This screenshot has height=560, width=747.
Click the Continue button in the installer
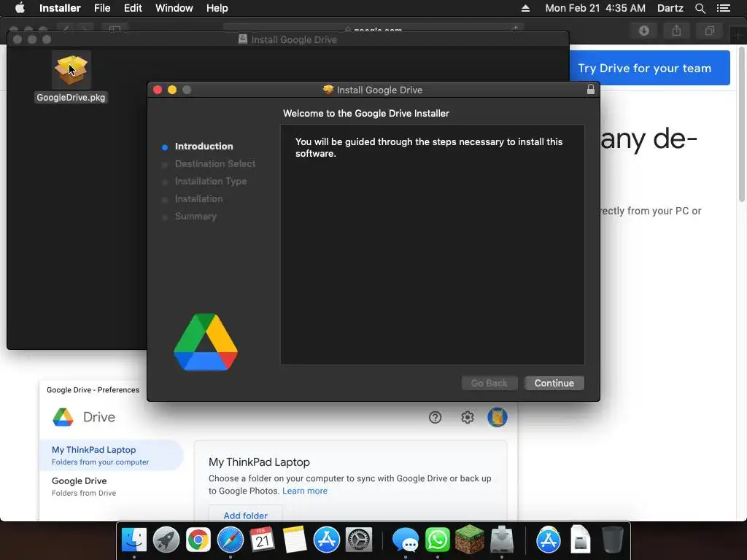tap(554, 383)
